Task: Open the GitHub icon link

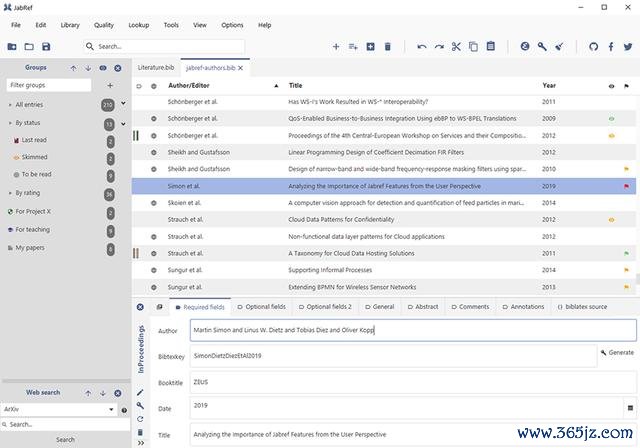Action: click(x=593, y=46)
